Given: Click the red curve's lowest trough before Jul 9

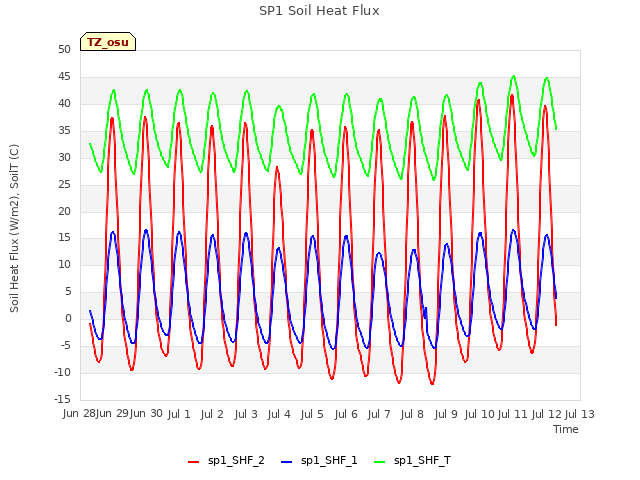Looking at the screenshot, I should pos(432,383).
